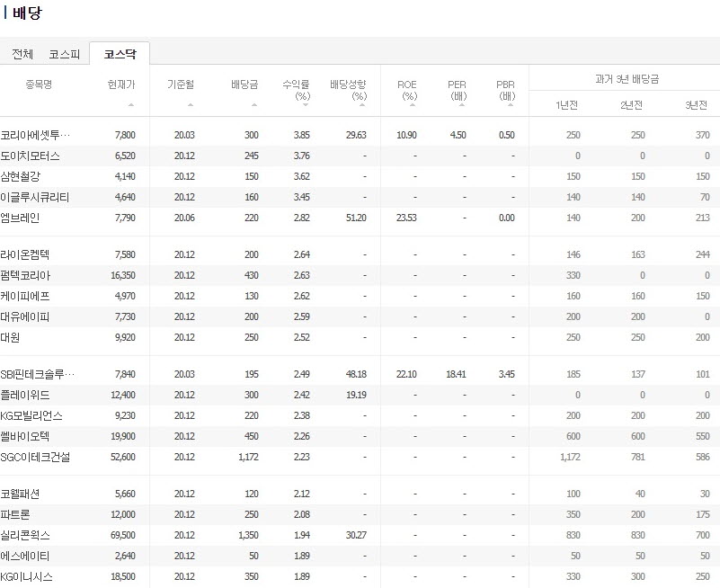Select the 코스닥 tab

pos(120,54)
